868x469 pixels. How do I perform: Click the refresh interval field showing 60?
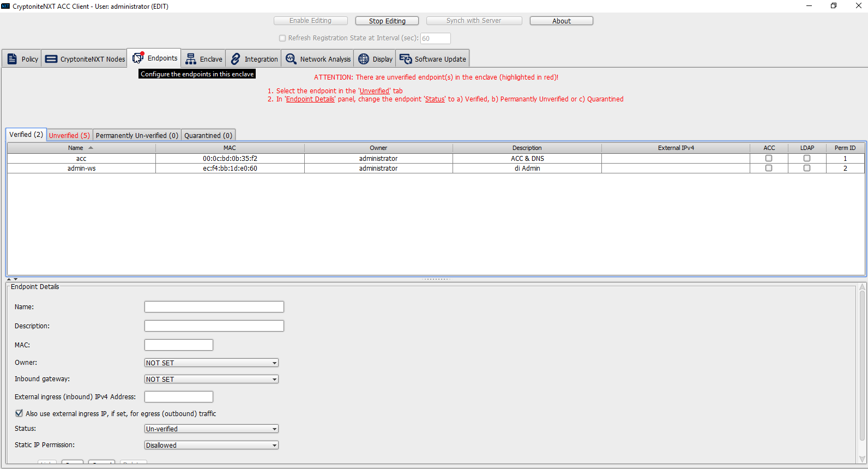436,38
